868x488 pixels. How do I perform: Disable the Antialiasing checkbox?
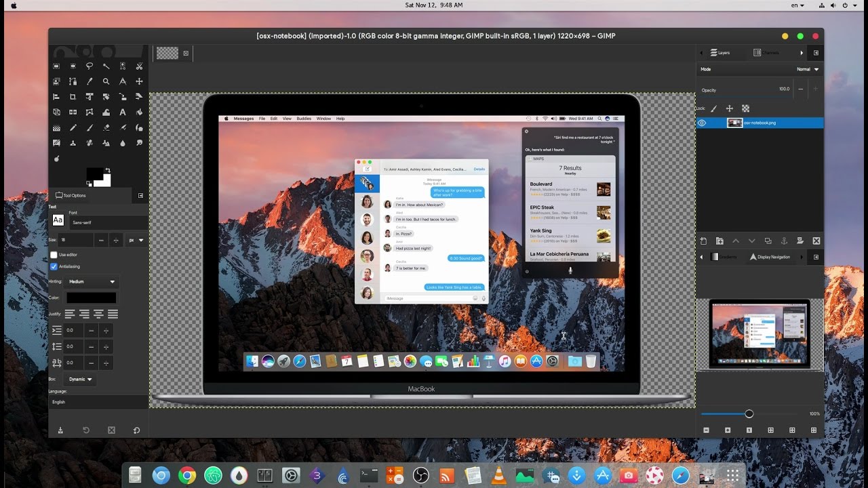pyautogui.click(x=52, y=266)
